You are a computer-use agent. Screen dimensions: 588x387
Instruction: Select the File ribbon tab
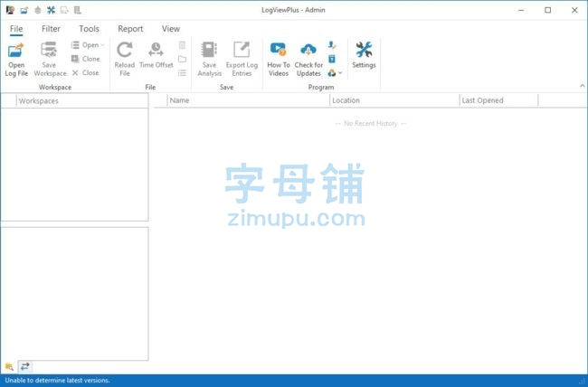16,29
